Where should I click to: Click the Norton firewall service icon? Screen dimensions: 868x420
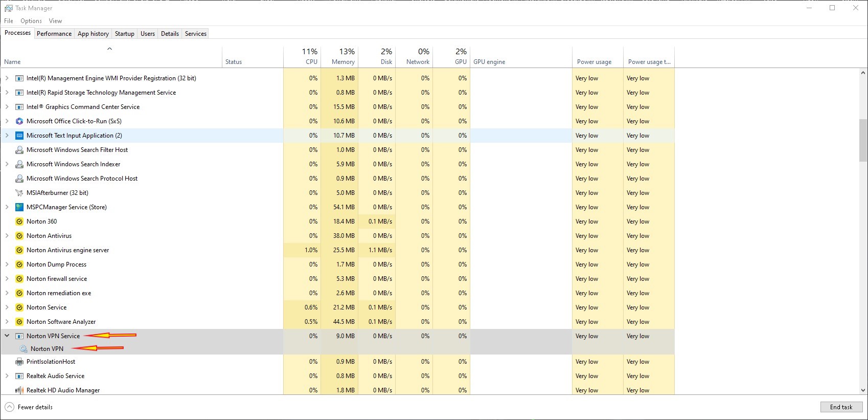(x=19, y=279)
